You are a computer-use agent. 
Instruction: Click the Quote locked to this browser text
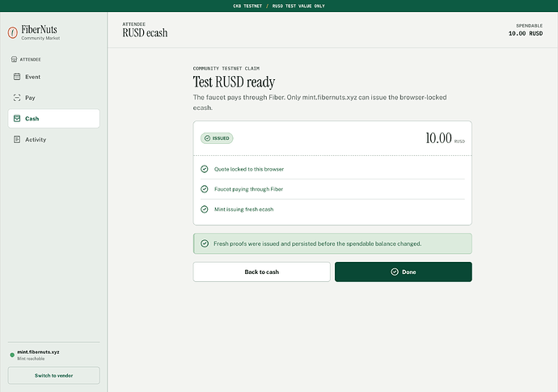(249, 169)
